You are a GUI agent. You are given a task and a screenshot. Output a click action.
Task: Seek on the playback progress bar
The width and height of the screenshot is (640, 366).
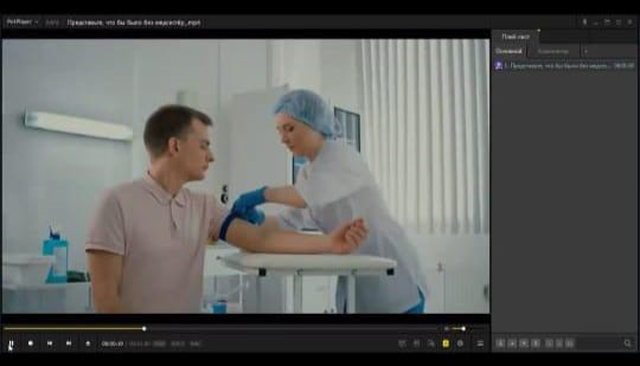220,328
